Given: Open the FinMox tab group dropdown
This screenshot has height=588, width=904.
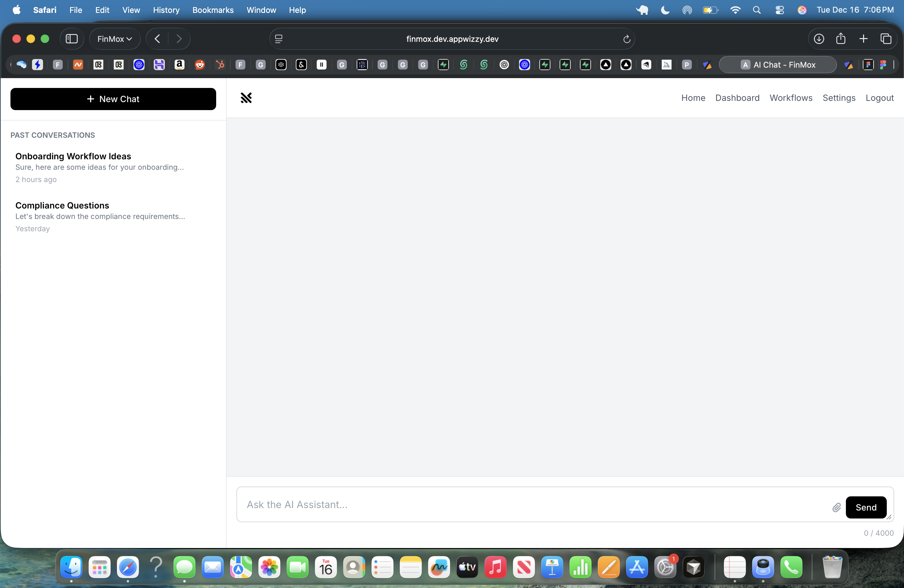Looking at the screenshot, I should click(x=114, y=39).
